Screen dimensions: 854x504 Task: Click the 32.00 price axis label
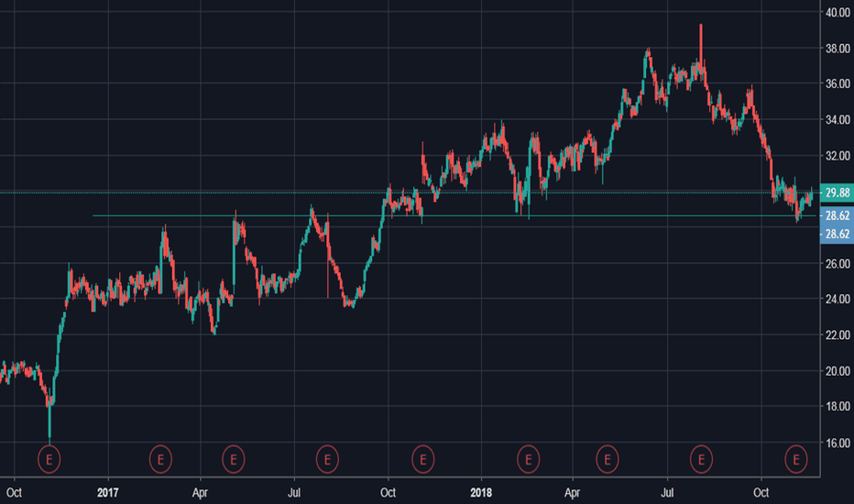[838, 156]
